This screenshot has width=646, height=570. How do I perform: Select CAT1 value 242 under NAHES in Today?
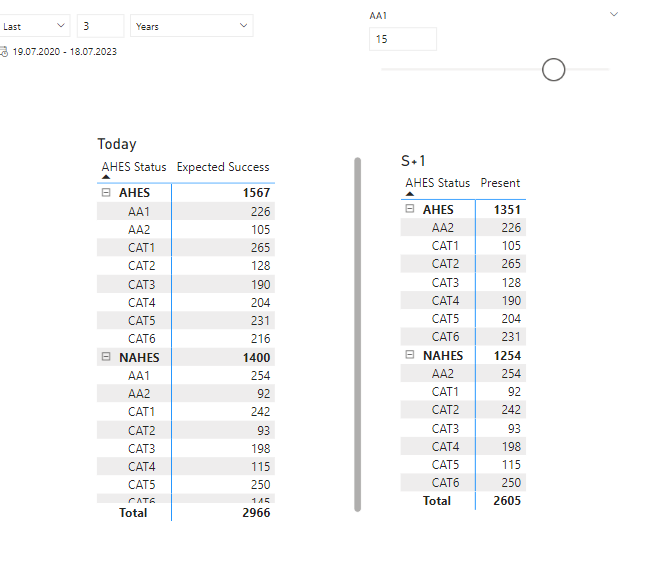tap(260, 411)
